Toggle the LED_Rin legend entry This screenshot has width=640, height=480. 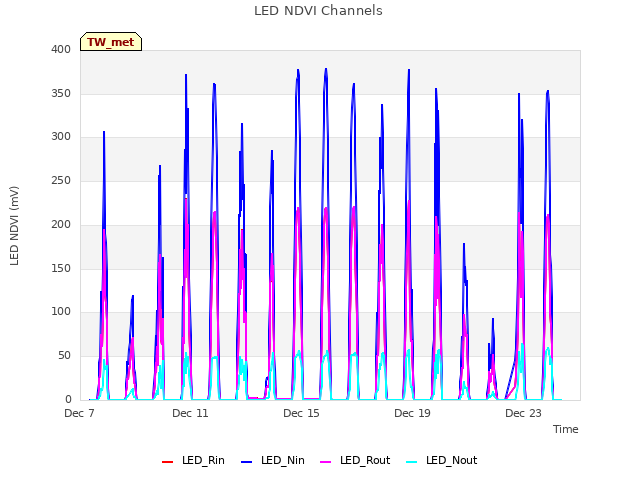[x=193, y=460]
